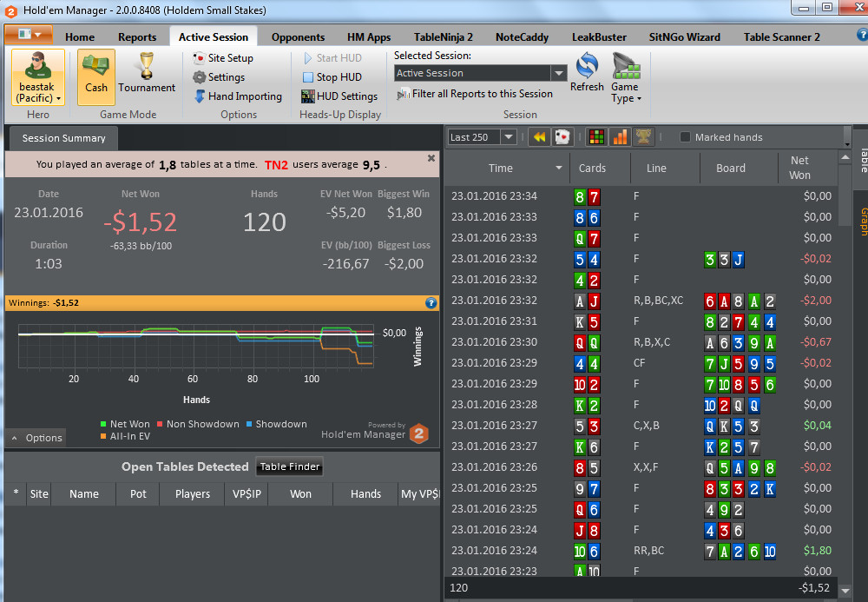
Task: Click Stop HUD
Action: [x=332, y=77]
